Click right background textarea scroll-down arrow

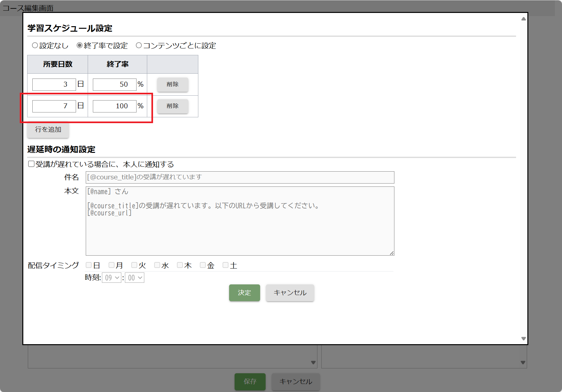point(523,363)
